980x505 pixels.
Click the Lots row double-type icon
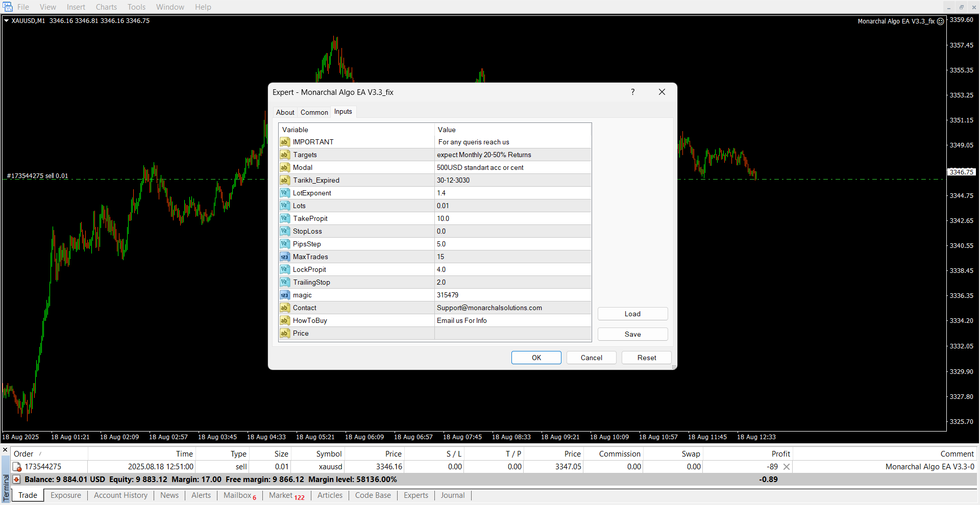point(285,206)
